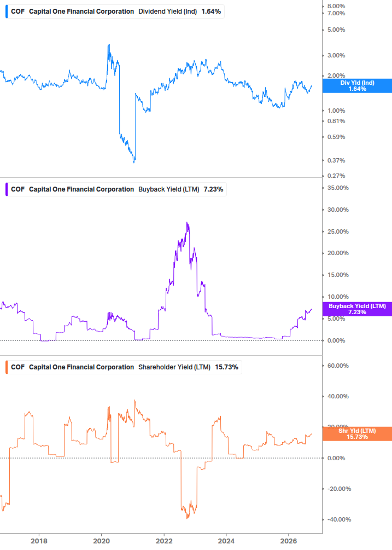This screenshot has height=550, width=392.
Task: Click the purple 'Buyback Yield (LTM) 7.23%' axis flag
Action: point(357,309)
